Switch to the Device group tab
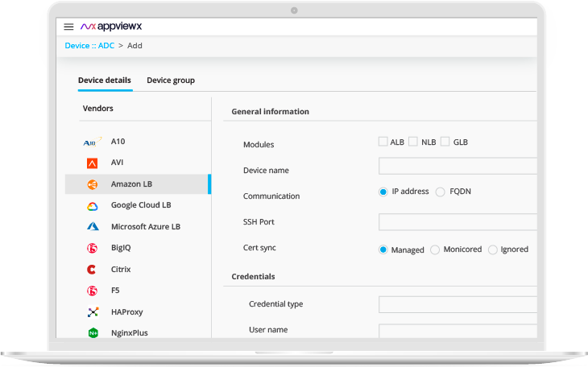 point(171,80)
